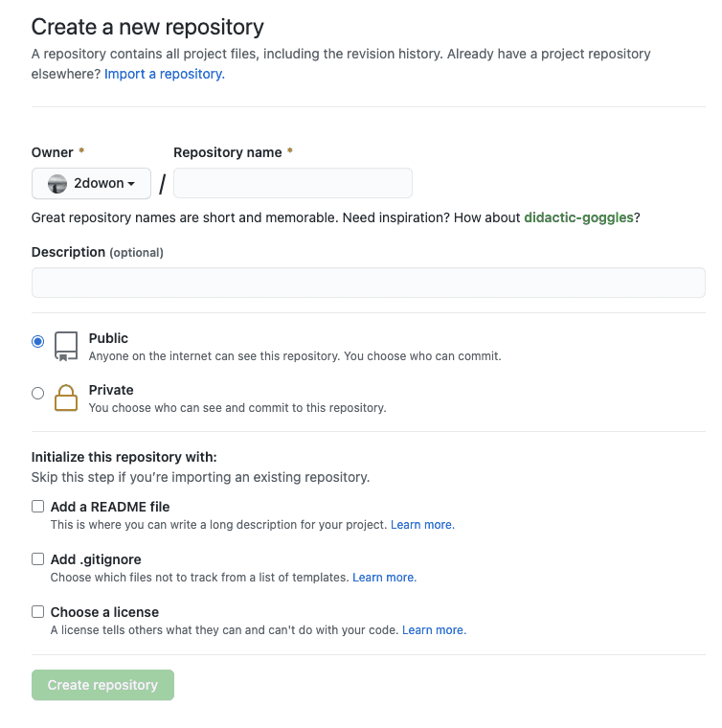Click the Import a repository link

[x=164, y=74]
